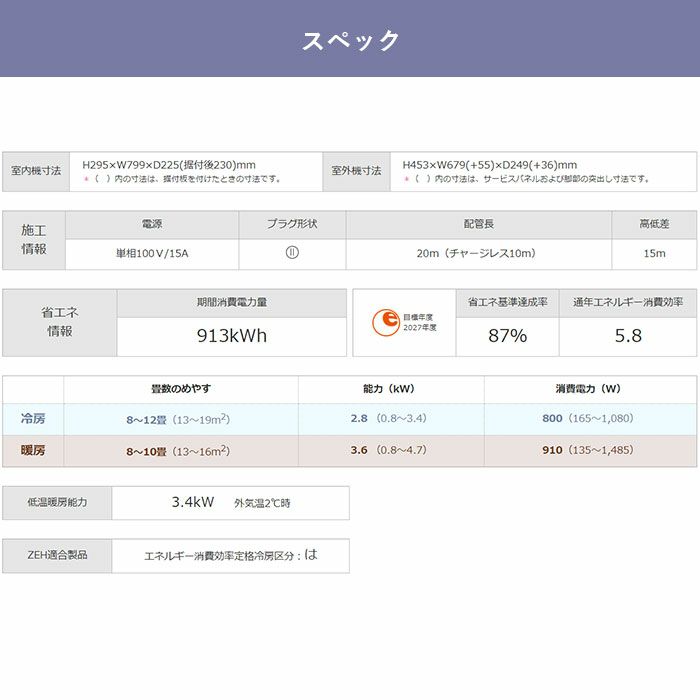Click the 5.8 annual efficiency value

tap(628, 335)
